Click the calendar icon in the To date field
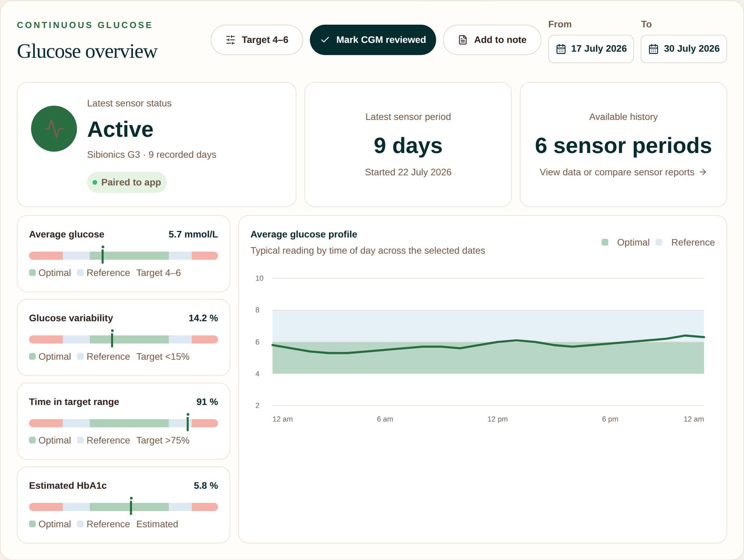This screenshot has width=744, height=560. 653,49
